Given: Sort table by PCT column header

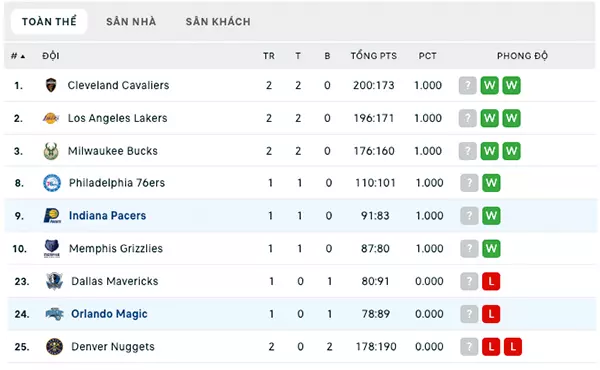Looking at the screenshot, I should point(427,56).
